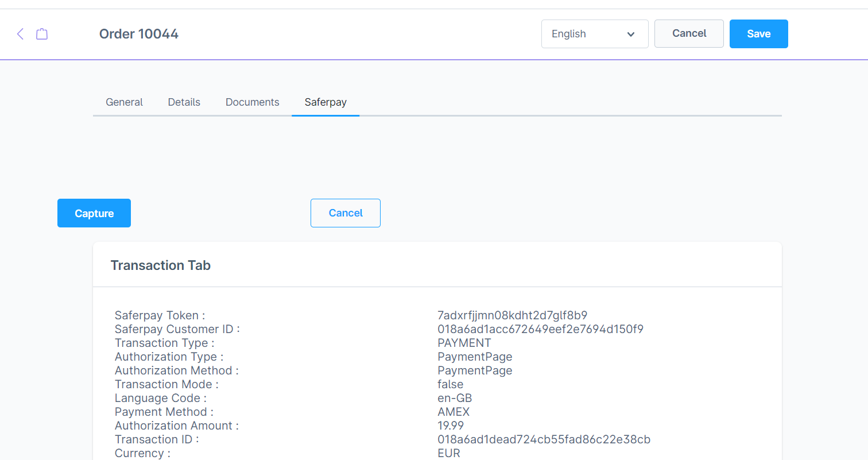Viewport: 868px width, 460px height.
Task: Select the Saferpay tab
Action: click(x=325, y=102)
